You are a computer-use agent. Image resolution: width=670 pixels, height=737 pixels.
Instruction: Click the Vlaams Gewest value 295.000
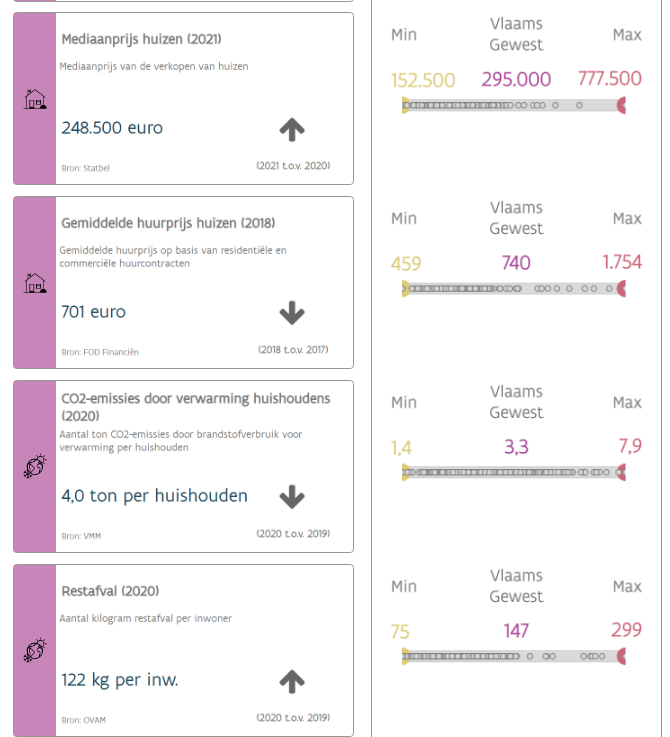tap(516, 80)
